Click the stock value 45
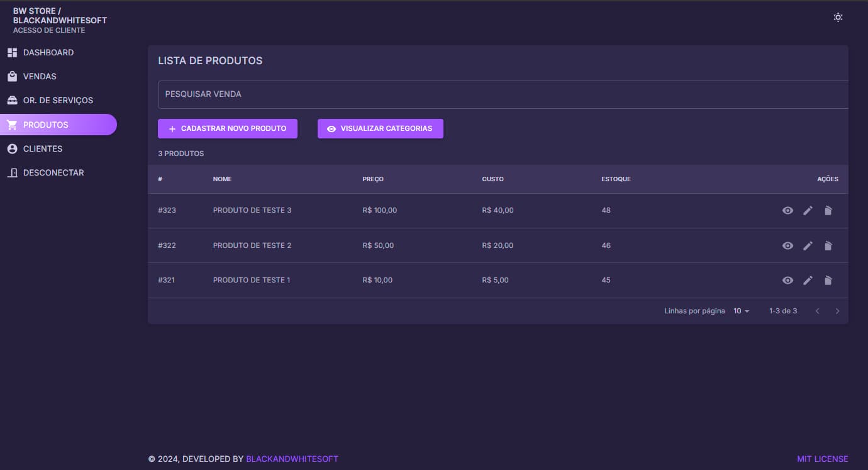The height and width of the screenshot is (470, 868). (606, 280)
